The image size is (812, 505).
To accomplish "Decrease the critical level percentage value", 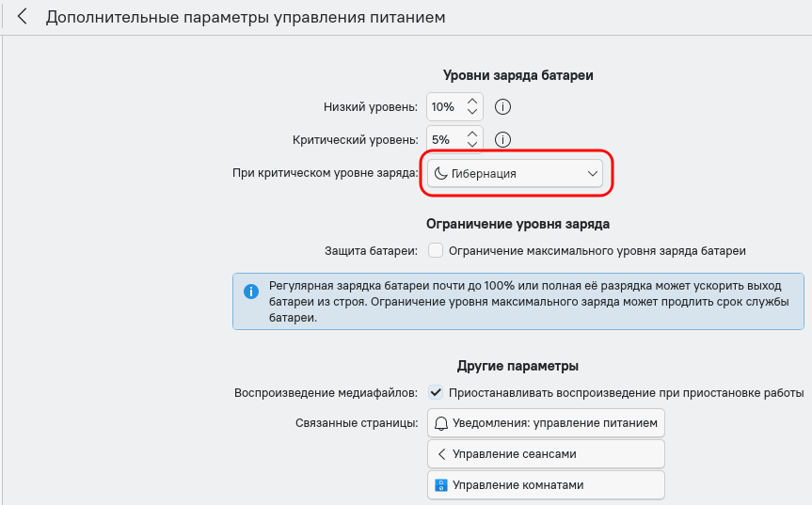I will point(472,145).
